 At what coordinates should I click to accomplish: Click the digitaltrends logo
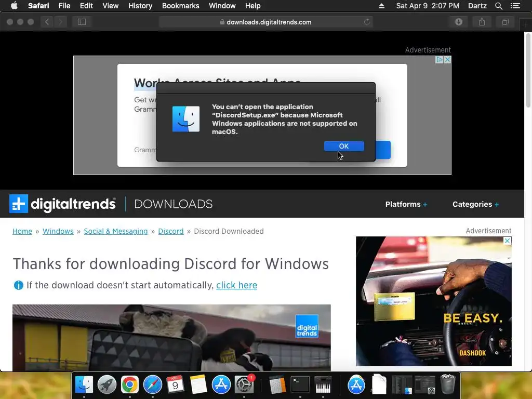pyautogui.click(x=62, y=204)
